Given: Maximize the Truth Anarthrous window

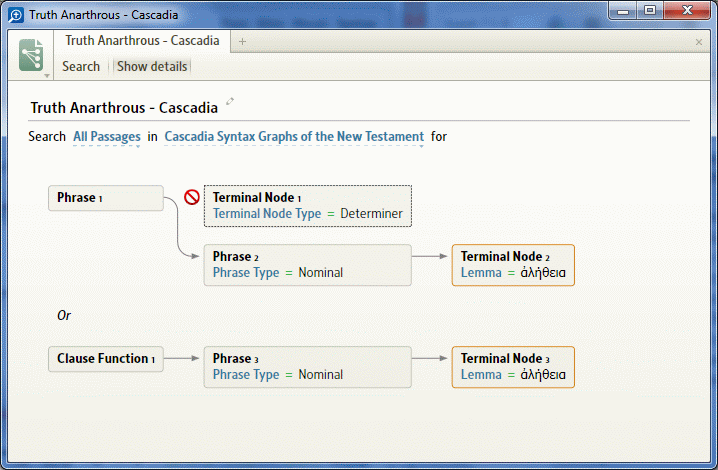Looking at the screenshot, I should point(650,11).
